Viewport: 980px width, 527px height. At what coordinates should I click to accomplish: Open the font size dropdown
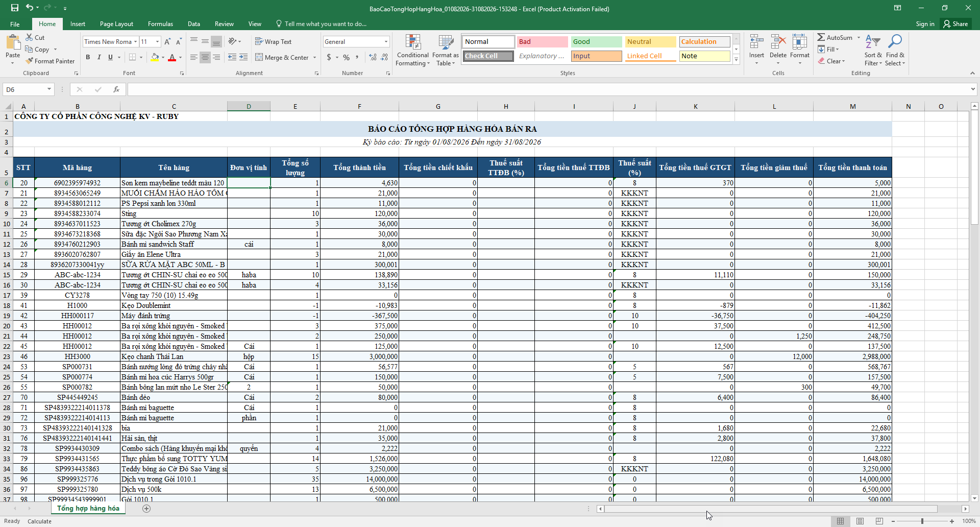coord(157,42)
